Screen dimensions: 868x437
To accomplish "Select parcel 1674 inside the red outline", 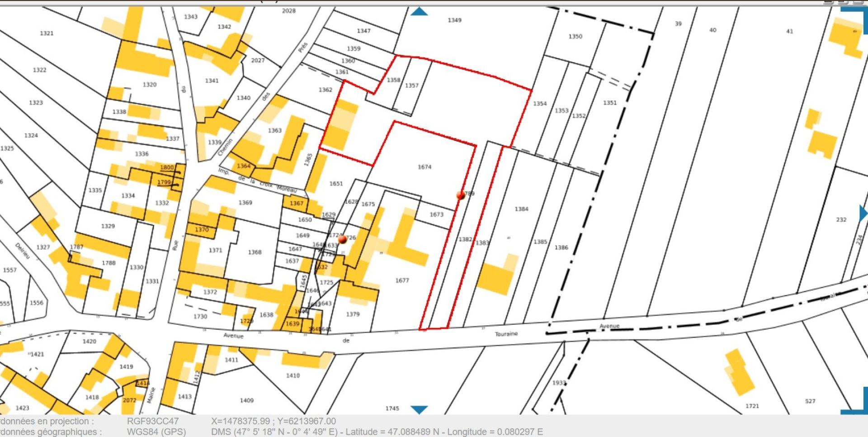I will pos(425,167).
